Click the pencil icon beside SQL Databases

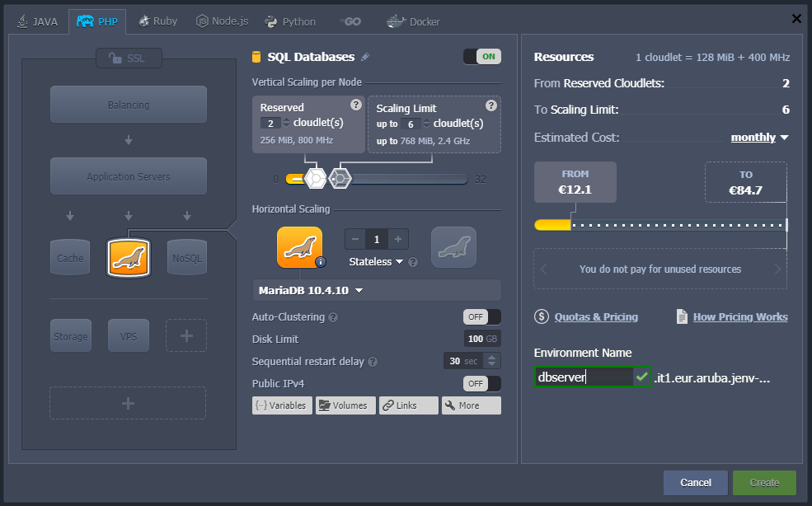(x=365, y=57)
